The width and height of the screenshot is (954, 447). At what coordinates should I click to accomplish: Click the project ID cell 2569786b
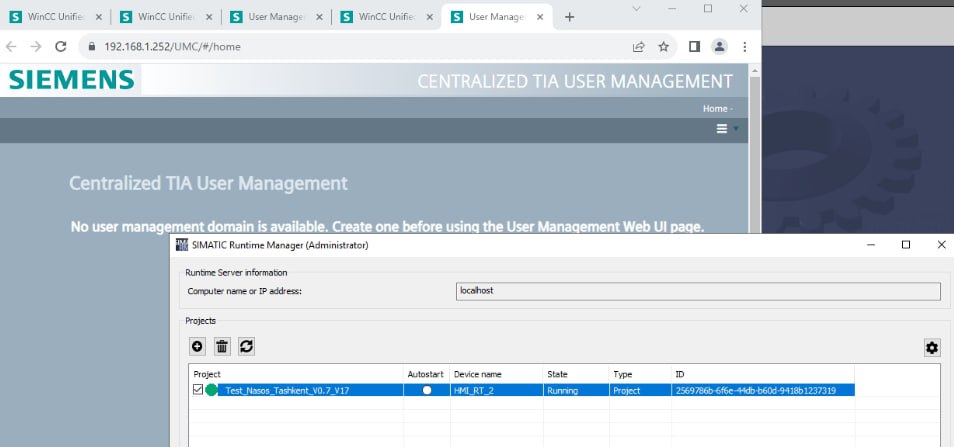pyautogui.click(x=764, y=390)
